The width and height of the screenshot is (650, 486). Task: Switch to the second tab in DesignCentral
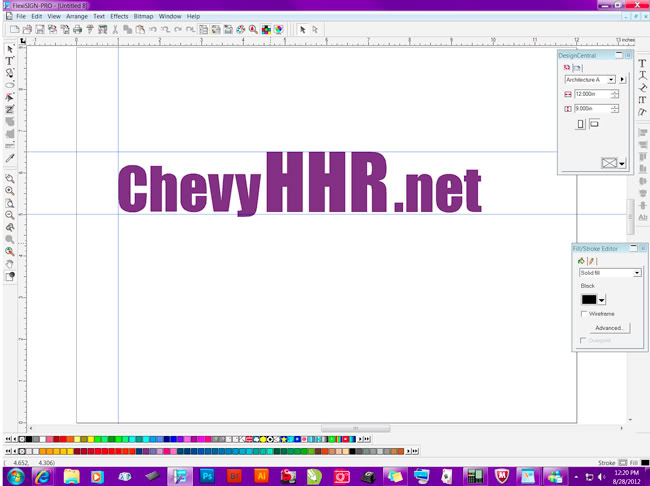(x=577, y=68)
